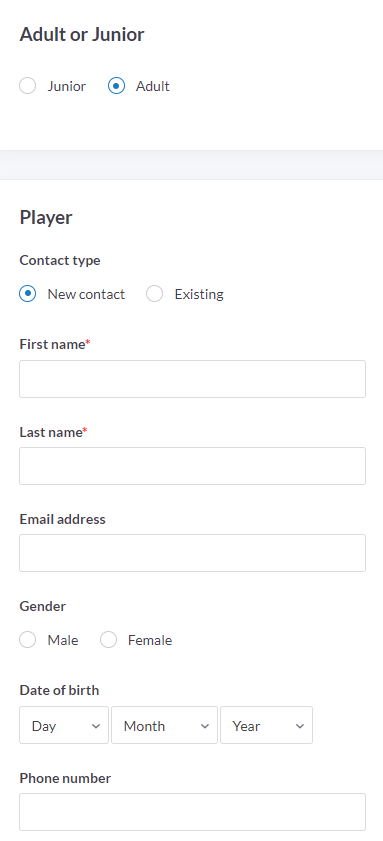Switch contact type to Existing
The width and height of the screenshot is (383, 841).
point(154,294)
